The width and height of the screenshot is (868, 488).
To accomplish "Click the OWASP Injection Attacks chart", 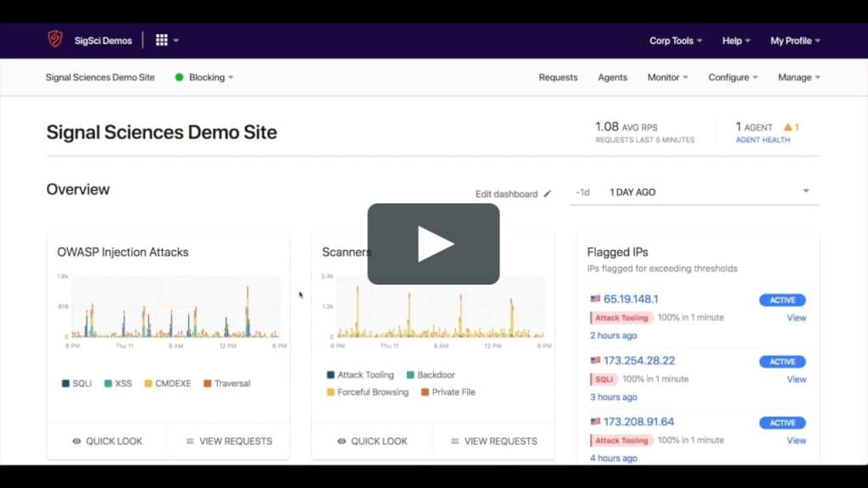I will [173, 311].
